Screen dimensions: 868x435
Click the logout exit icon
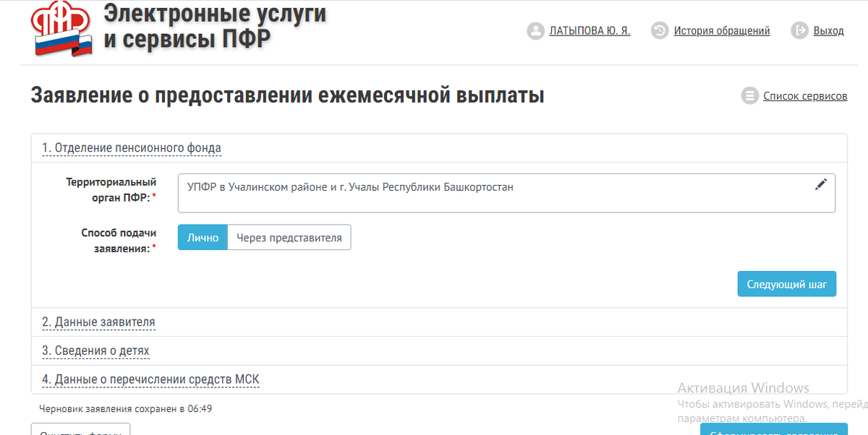(799, 31)
